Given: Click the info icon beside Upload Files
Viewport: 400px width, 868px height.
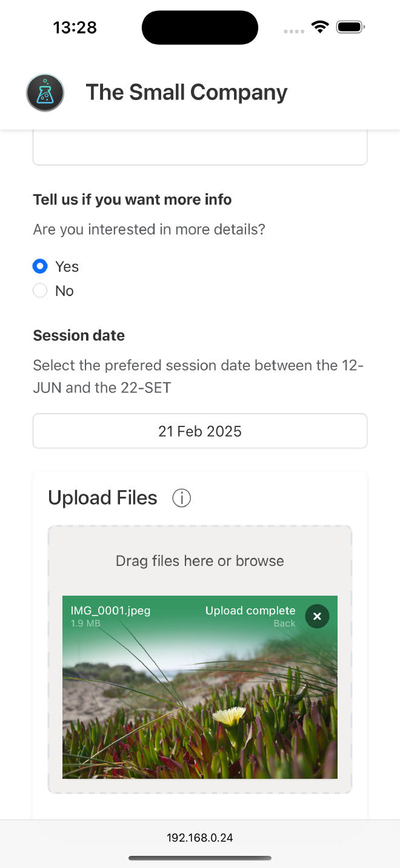Looking at the screenshot, I should tap(182, 498).
